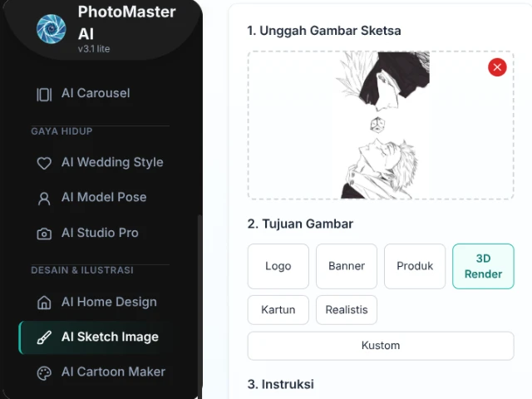Screen dimensions: 532x399
Task: Open AI Home Design tool
Action: pyautogui.click(x=95, y=302)
